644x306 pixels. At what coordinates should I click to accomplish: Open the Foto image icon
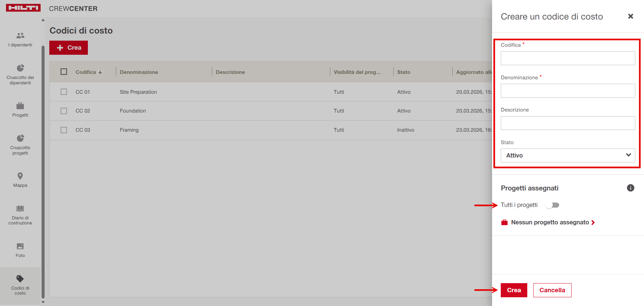pyautogui.click(x=20, y=247)
